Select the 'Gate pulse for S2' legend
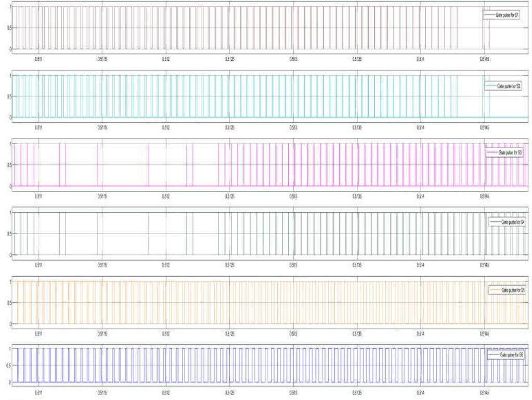The width and height of the screenshot is (532, 400). click(503, 86)
